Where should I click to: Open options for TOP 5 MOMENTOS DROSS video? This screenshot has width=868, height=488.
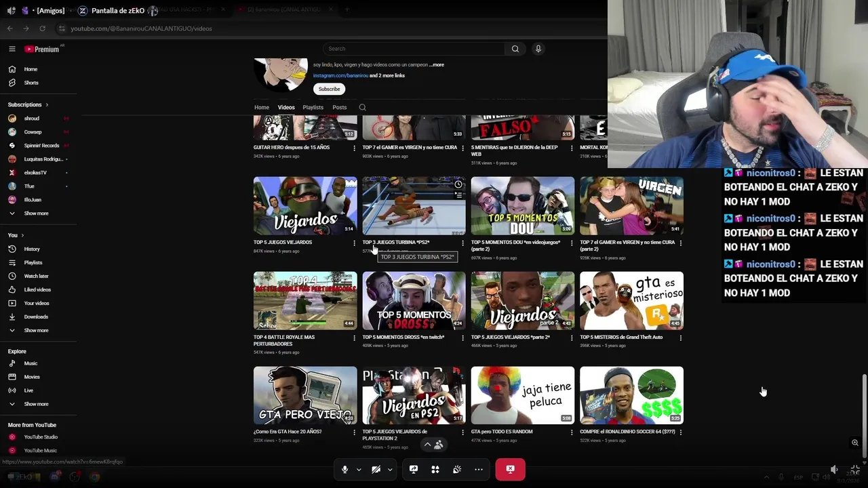click(462, 338)
